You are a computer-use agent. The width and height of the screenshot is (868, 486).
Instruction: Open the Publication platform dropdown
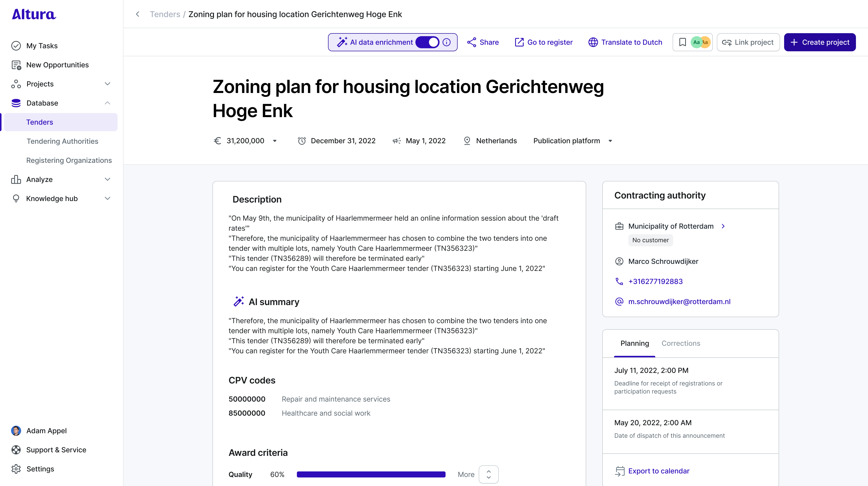(610, 141)
